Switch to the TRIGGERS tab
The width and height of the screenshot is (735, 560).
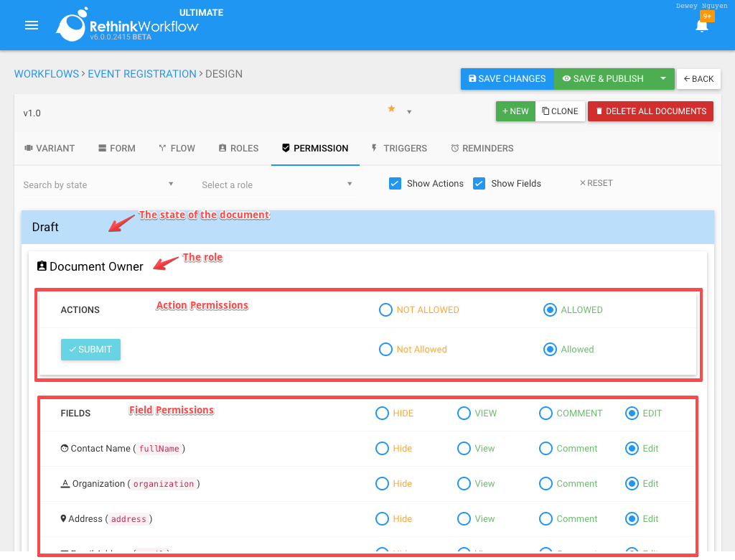(399, 148)
